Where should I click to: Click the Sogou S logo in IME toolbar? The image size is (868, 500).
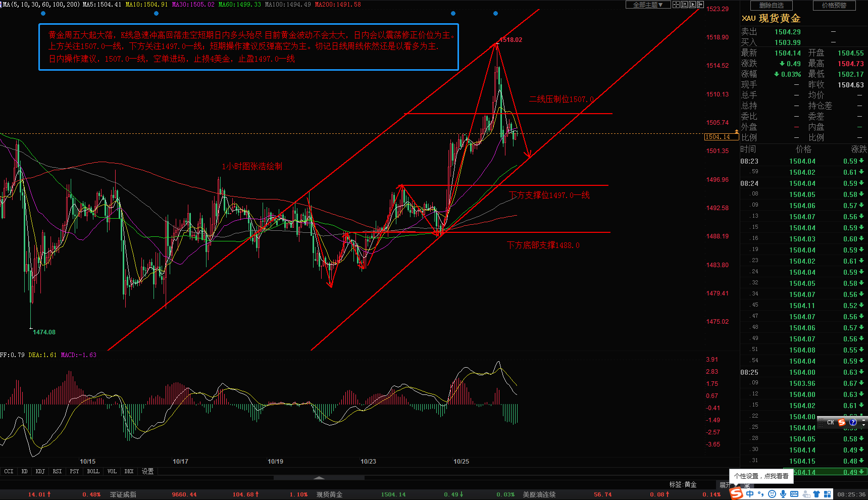pyautogui.click(x=737, y=493)
